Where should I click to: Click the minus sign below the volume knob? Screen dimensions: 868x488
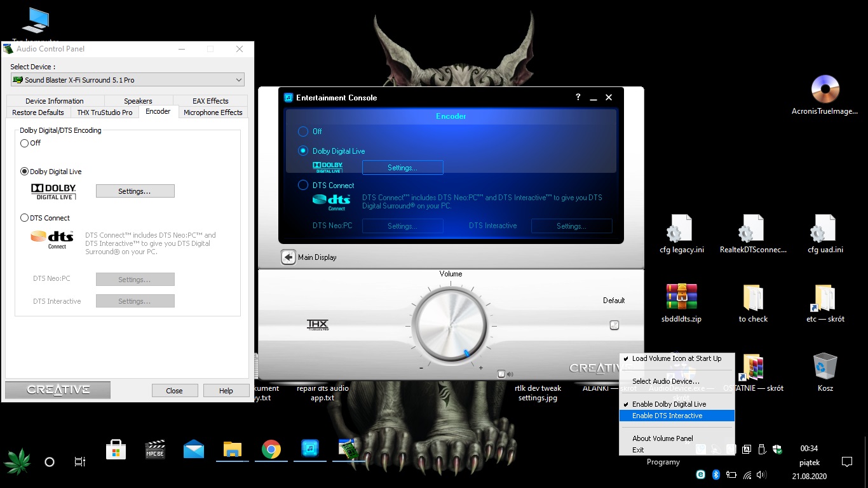pyautogui.click(x=421, y=368)
